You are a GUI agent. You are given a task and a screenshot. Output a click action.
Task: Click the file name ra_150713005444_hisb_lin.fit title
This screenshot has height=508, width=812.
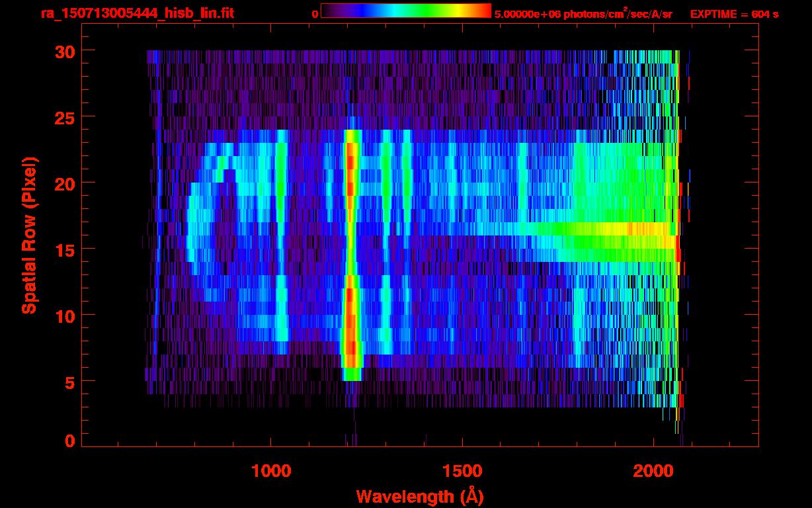137,13
